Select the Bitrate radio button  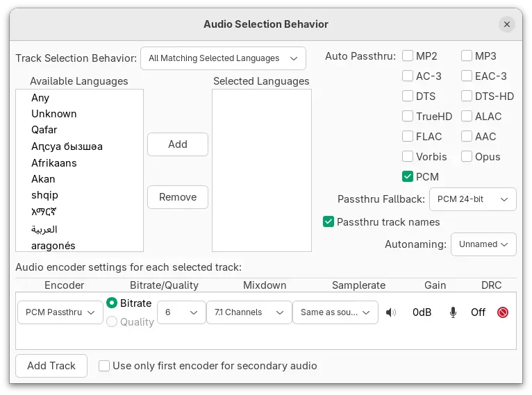(112, 303)
